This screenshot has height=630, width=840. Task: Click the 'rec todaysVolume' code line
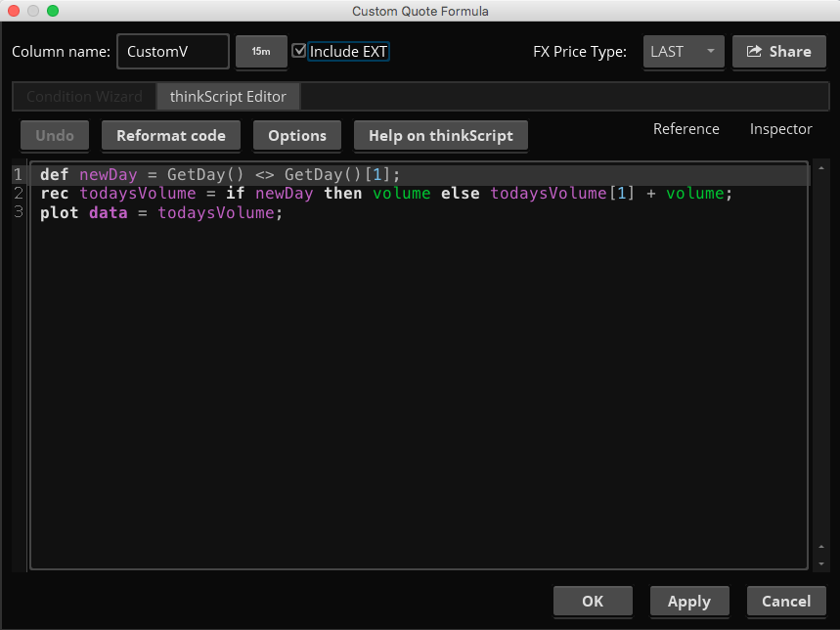[386, 194]
